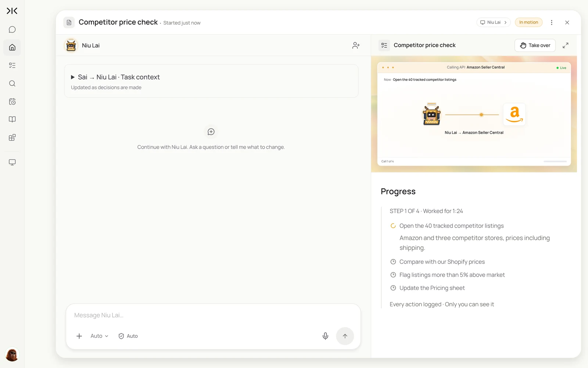Click the live Amazon Seller Central preview
This screenshot has height=368, width=588.
pyautogui.click(x=474, y=114)
